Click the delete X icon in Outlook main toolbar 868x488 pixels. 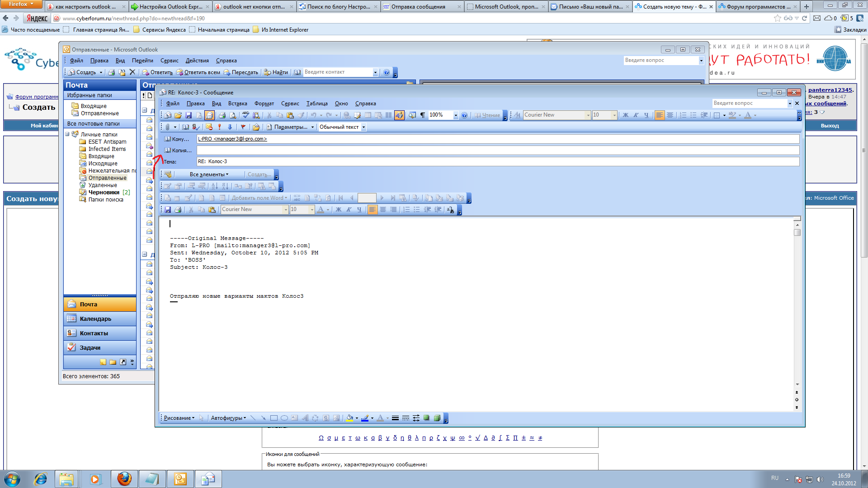pos(132,72)
